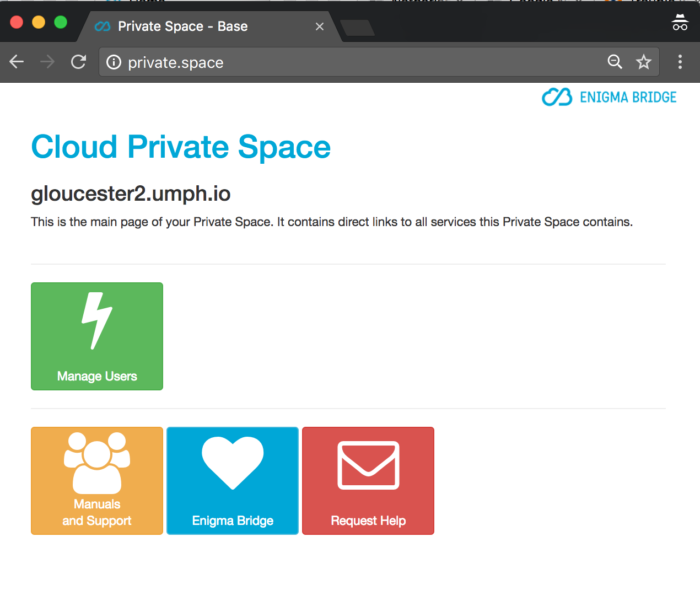Image resolution: width=700 pixels, height=590 pixels.
Task: Click the Request Help button
Action: (368, 480)
